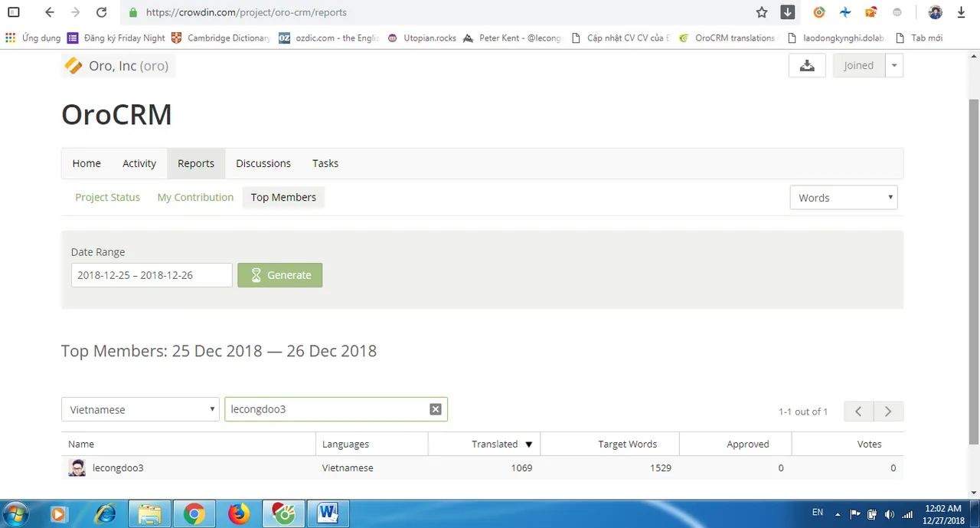
Task: Switch to Chrome in the taskbar
Action: tap(194, 513)
